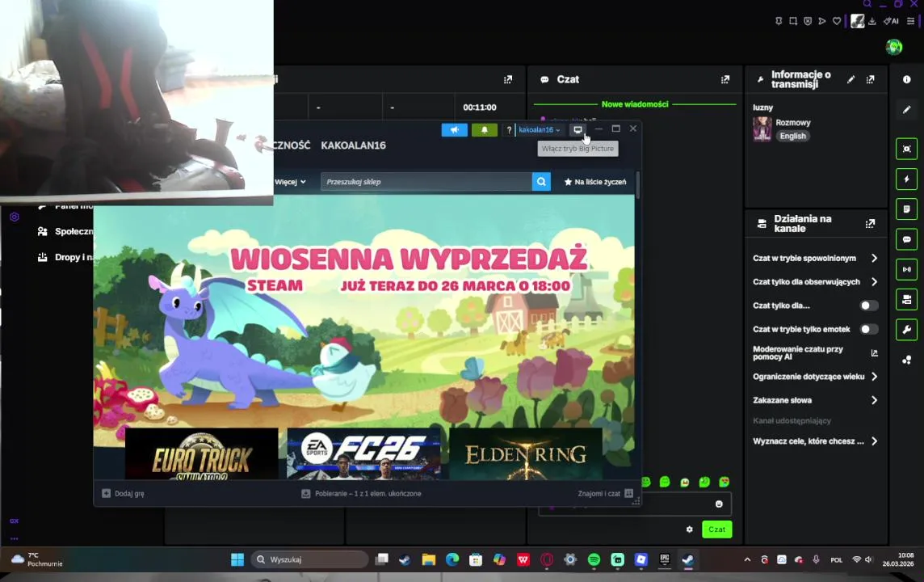Open KAKOALAN16 tab in Steam

353,145
